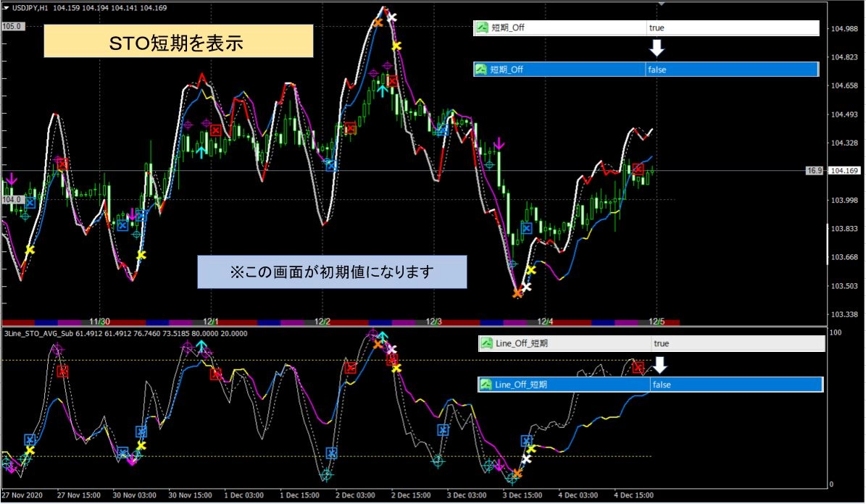Click the 103.833 price scale value
Viewport: 866px width, 504px height.
[x=844, y=229]
